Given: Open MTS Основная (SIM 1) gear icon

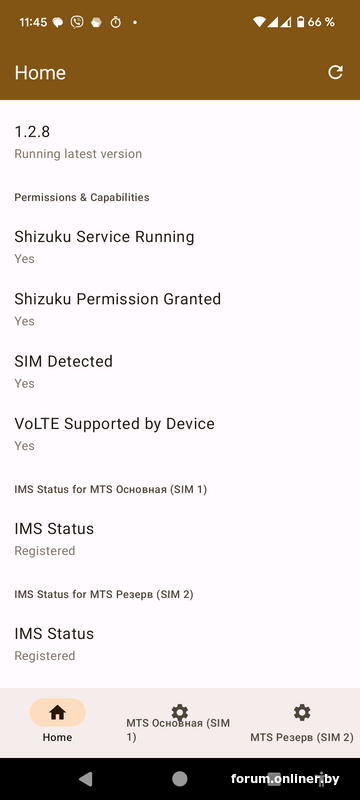Looking at the screenshot, I should 179,712.
